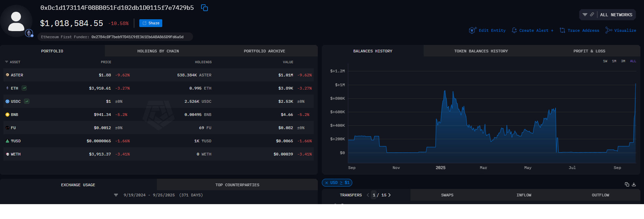Open the 9/19/2024 - 9/25/2025 date range
Screen dimensions: 644x219
tap(149, 195)
